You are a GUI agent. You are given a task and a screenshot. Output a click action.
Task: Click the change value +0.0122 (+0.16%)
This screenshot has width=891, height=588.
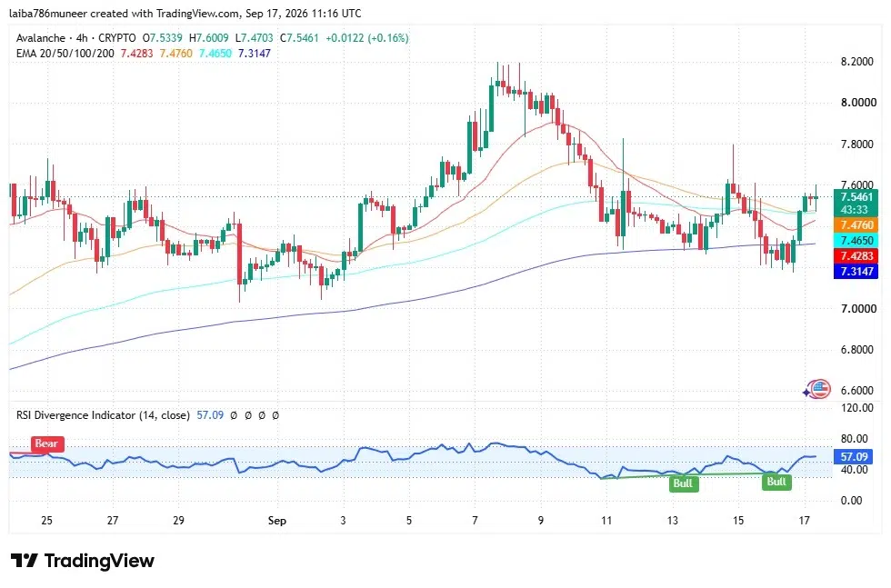(366, 38)
